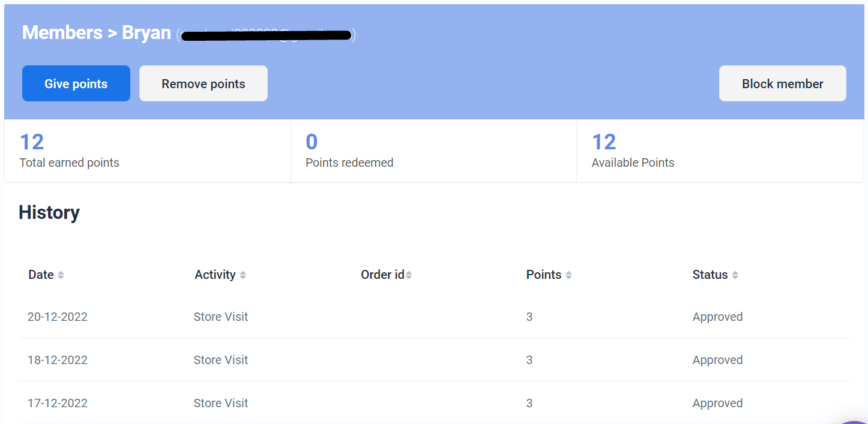Sort history by the Activity column arrows

tap(243, 275)
